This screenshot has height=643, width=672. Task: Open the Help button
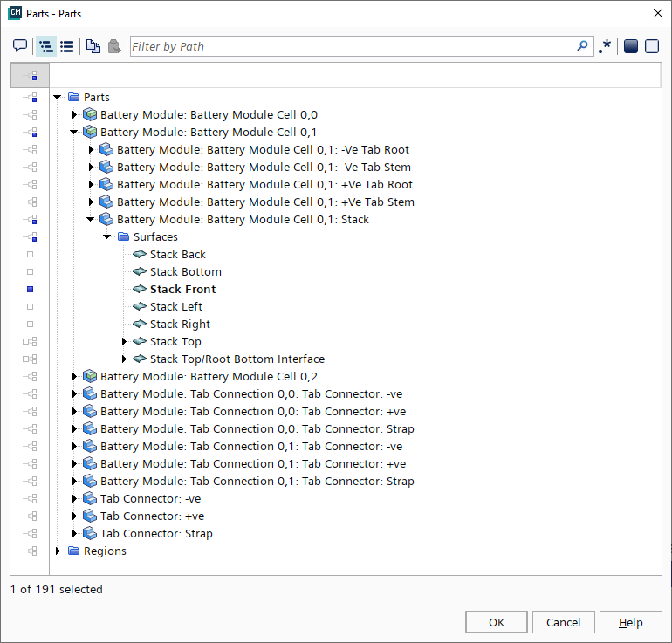point(630,622)
